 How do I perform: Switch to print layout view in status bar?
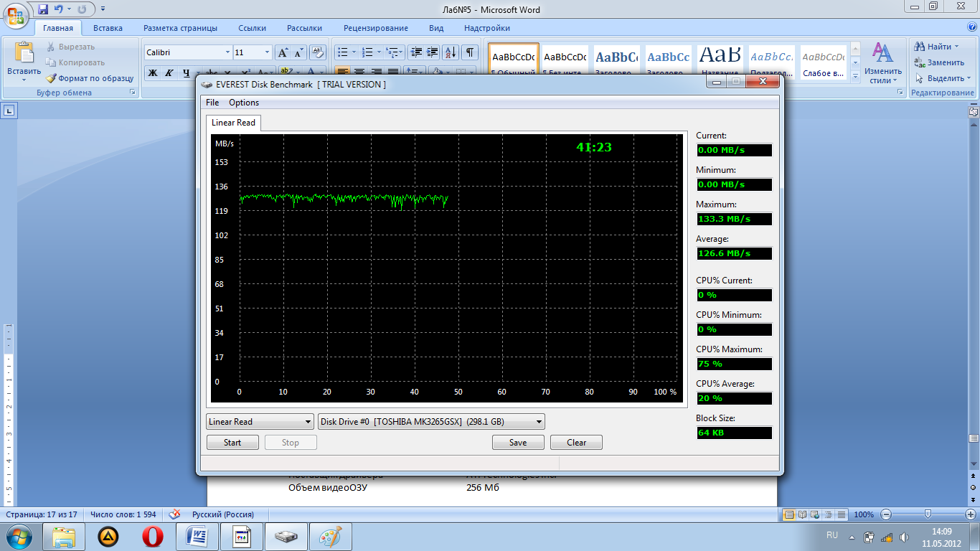pyautogui.click(x=789, y=514)
